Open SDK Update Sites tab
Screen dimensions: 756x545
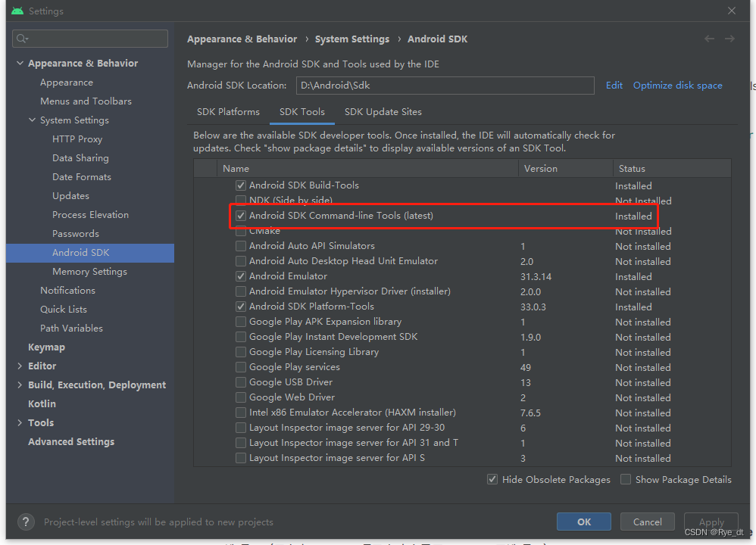click(383, 112)
